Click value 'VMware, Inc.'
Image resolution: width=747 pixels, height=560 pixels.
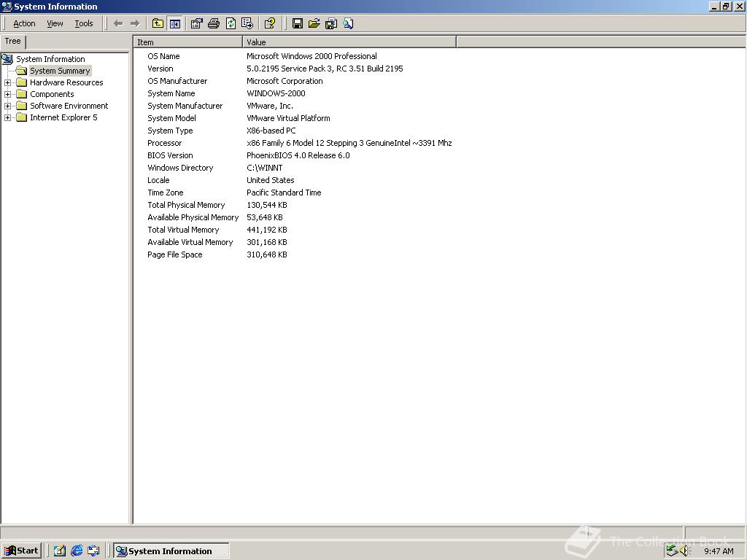pyautogui.click(x=270, y=106)
